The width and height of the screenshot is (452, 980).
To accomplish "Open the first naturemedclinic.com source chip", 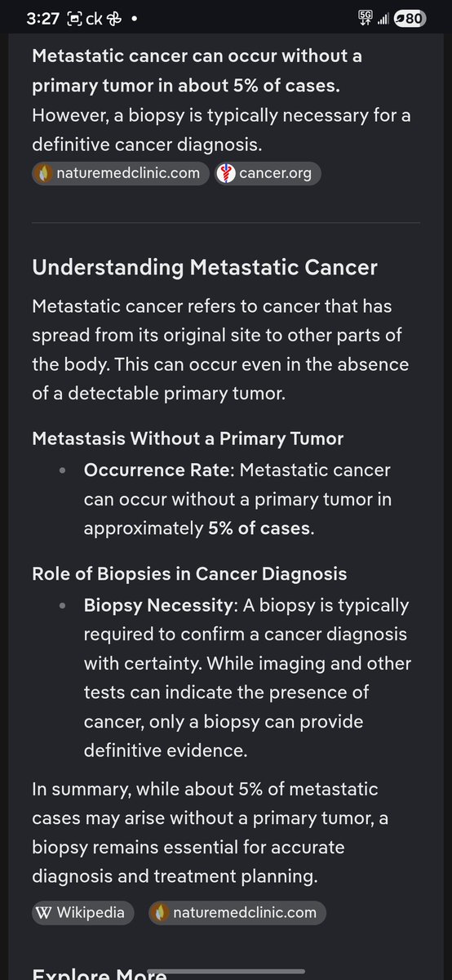I will (121, 173).
